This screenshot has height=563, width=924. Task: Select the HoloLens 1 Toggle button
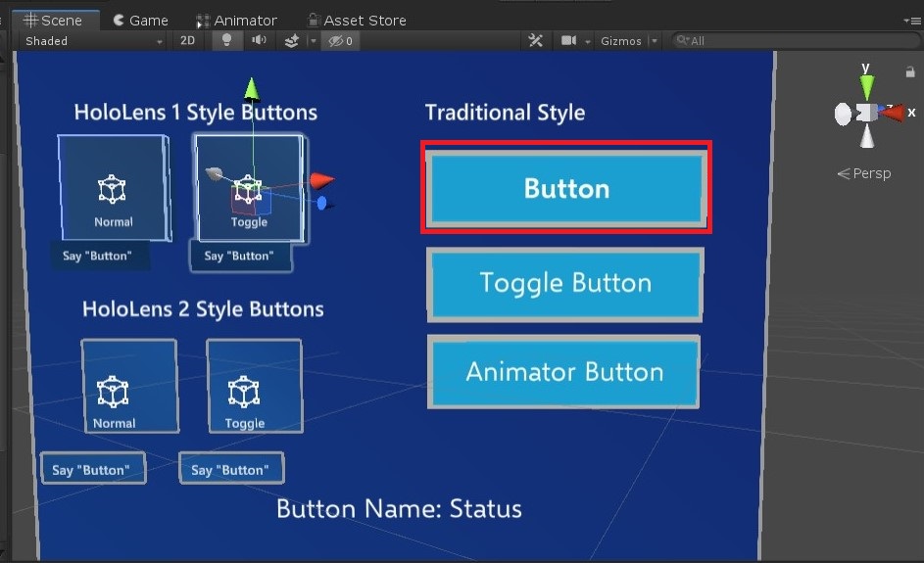pos(249,188)
